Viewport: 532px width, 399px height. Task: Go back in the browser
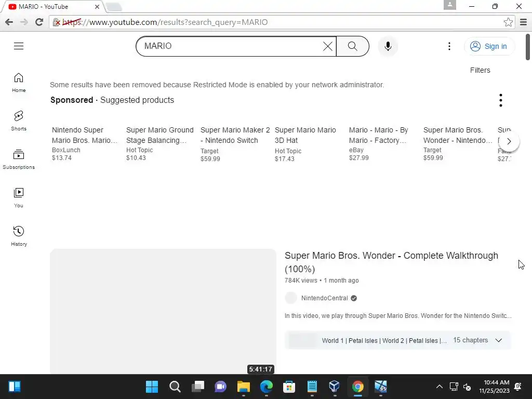(9, 22)
